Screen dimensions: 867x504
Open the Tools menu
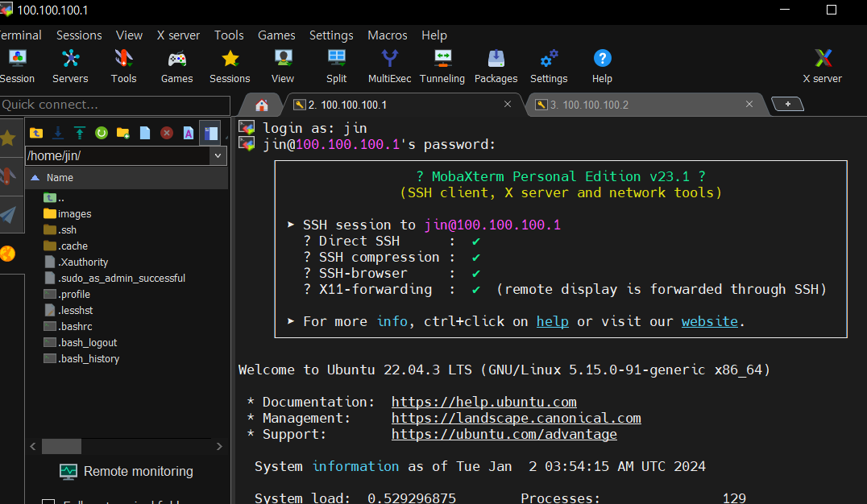point(229,35)
